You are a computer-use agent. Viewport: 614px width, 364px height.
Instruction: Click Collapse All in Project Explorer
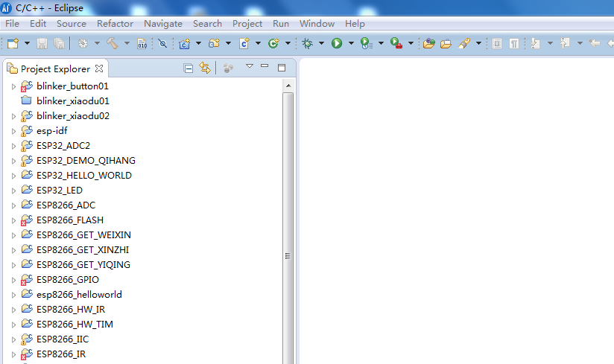(189, 68)
